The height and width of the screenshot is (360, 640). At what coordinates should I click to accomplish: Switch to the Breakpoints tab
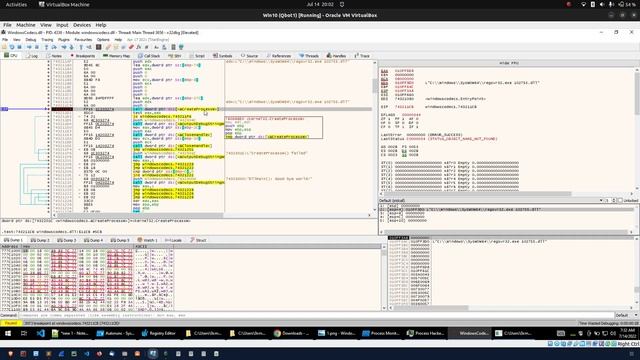coord(82,56)
